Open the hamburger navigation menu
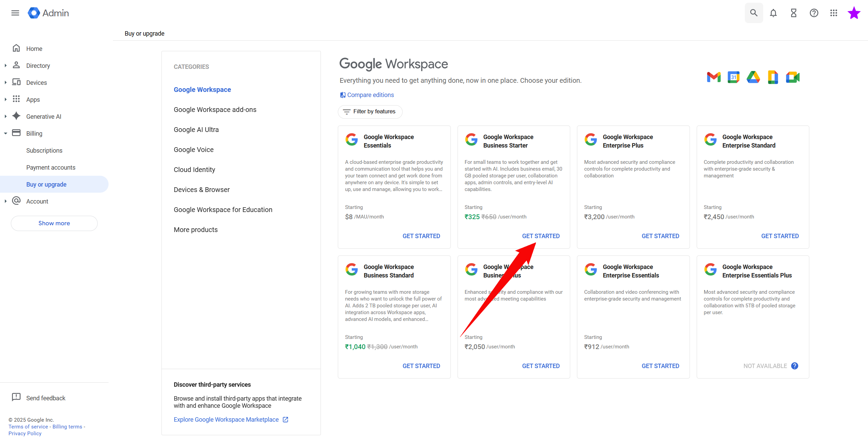 15,13
